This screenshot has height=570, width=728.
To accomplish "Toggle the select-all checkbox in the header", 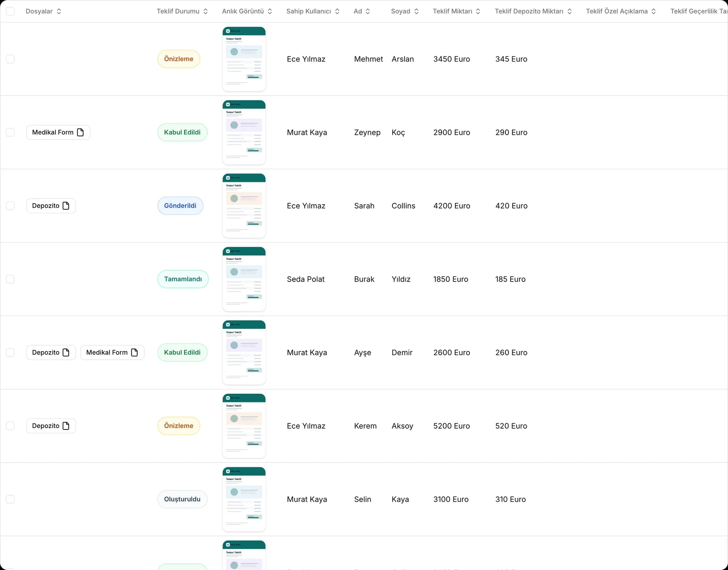I will point(10,11).
